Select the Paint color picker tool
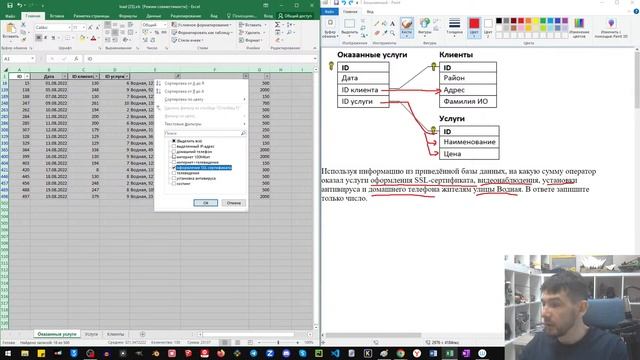The width and height of the screenshot is (640, 360). pos(384,33)
